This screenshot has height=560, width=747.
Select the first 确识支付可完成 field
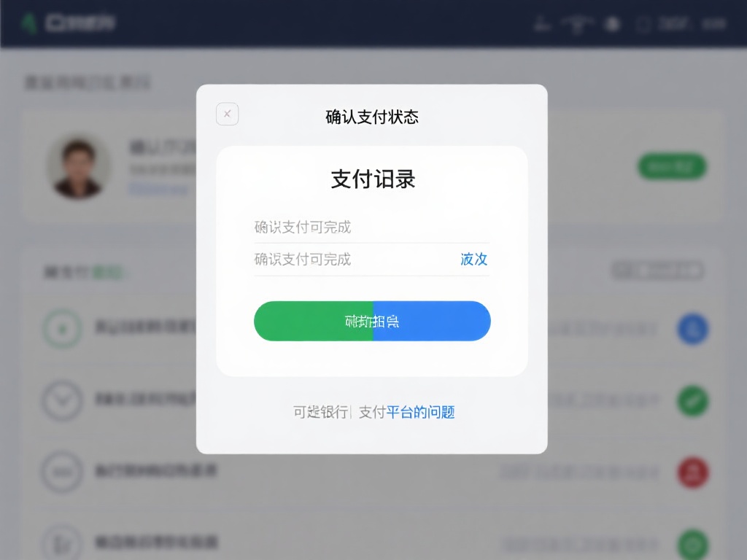pyautogui.click(x=371, y=227)
